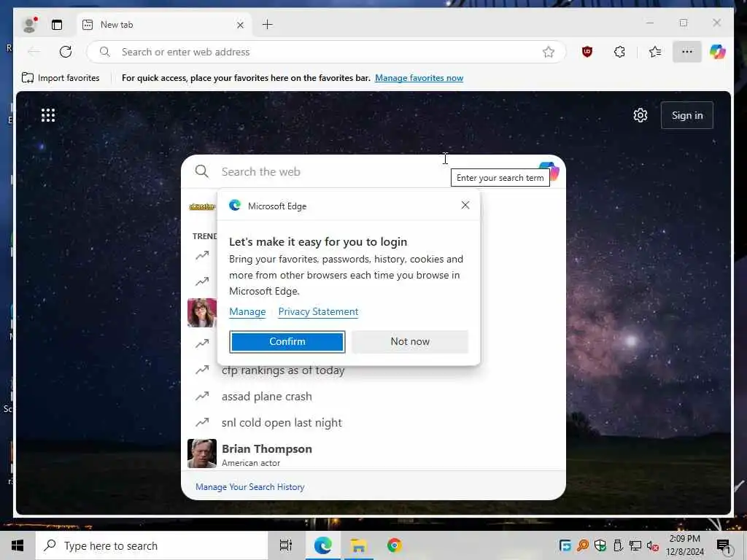Open the Favorites hub icon

[x=655, y=52]
